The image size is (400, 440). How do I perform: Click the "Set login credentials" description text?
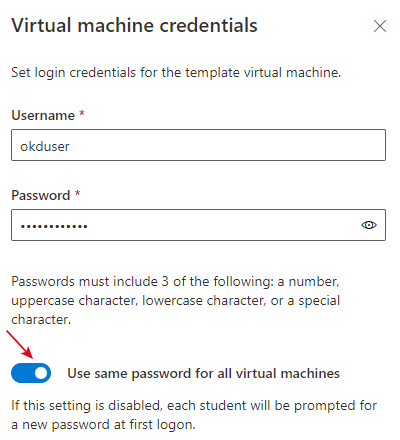click(176, 72)
